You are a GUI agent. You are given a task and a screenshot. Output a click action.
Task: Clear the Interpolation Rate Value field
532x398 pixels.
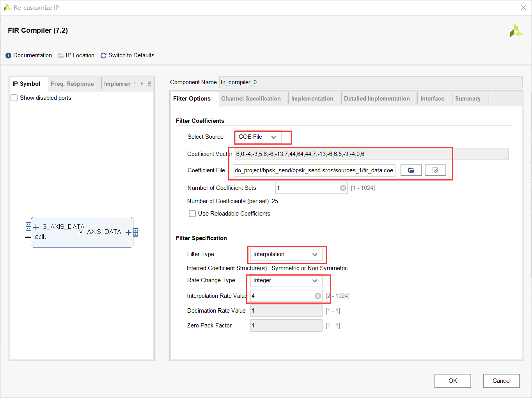coord(318,296)
